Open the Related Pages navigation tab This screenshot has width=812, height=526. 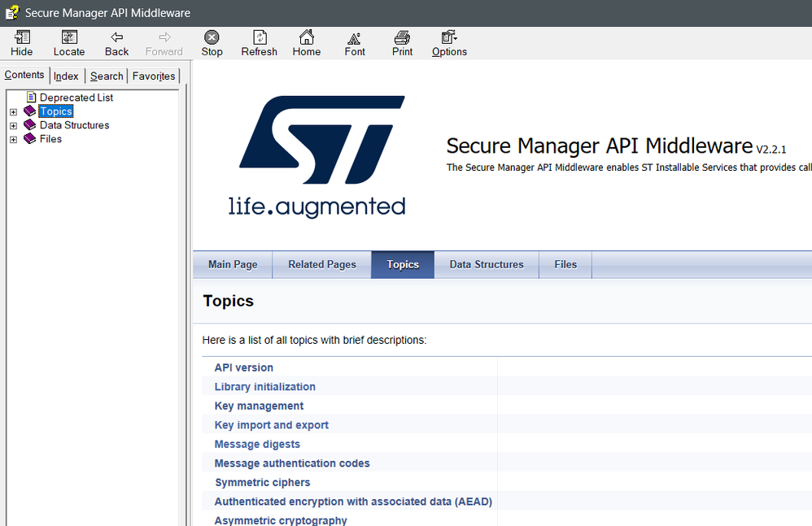click(322, 265)
